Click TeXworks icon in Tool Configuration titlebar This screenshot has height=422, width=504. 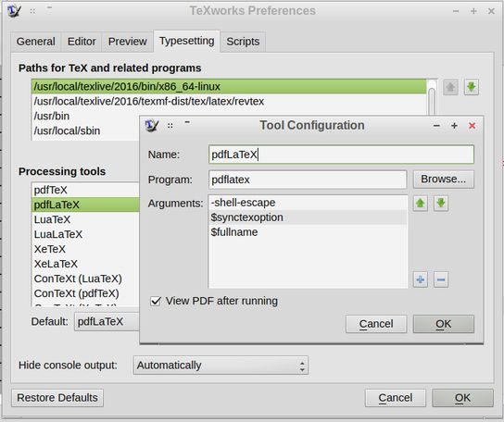[151, 125]
